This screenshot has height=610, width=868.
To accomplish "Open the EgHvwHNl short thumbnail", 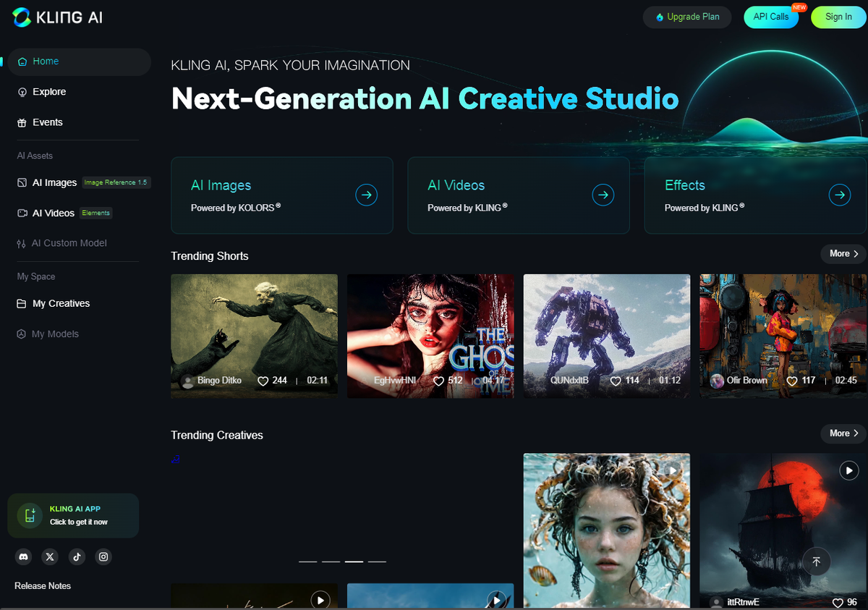I will [430, 336].
